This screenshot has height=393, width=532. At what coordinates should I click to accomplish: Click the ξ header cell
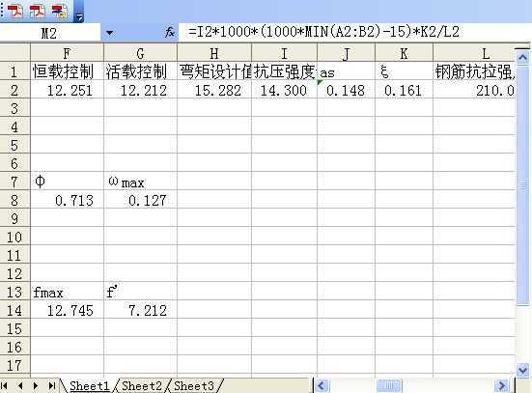click(404, 70)
